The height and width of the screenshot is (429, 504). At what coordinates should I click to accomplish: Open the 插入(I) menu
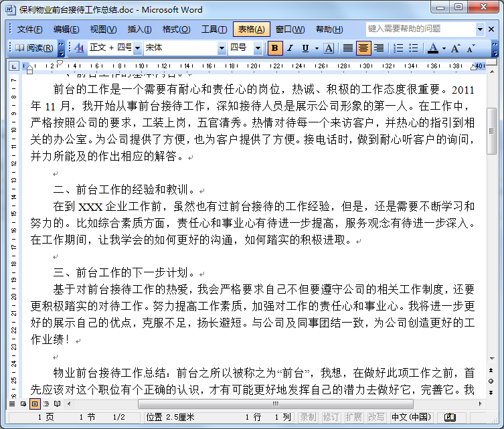click(139, 29)
